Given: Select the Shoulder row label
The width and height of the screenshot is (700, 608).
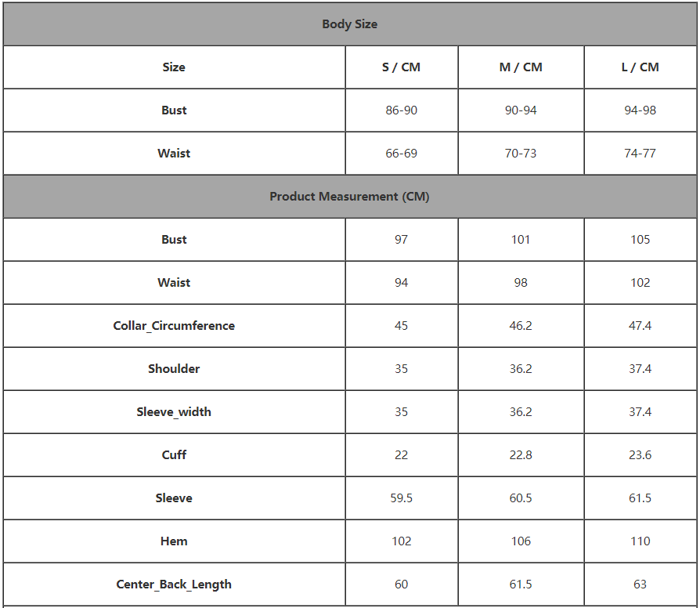Looking at the screenshot, I should [x=174, y=368].
